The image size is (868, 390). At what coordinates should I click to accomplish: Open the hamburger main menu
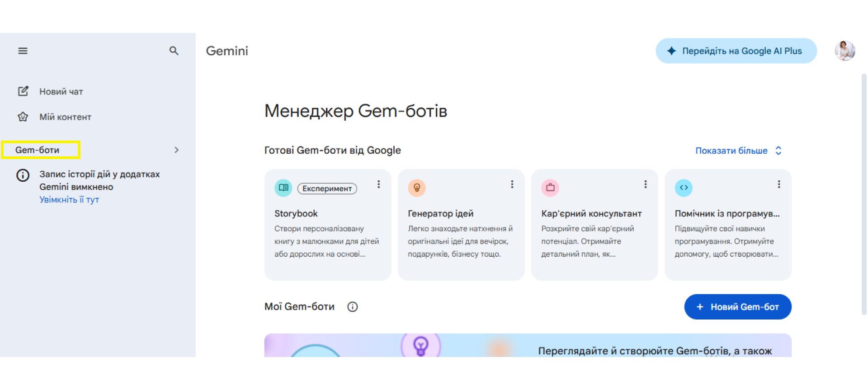coord(23,51)
